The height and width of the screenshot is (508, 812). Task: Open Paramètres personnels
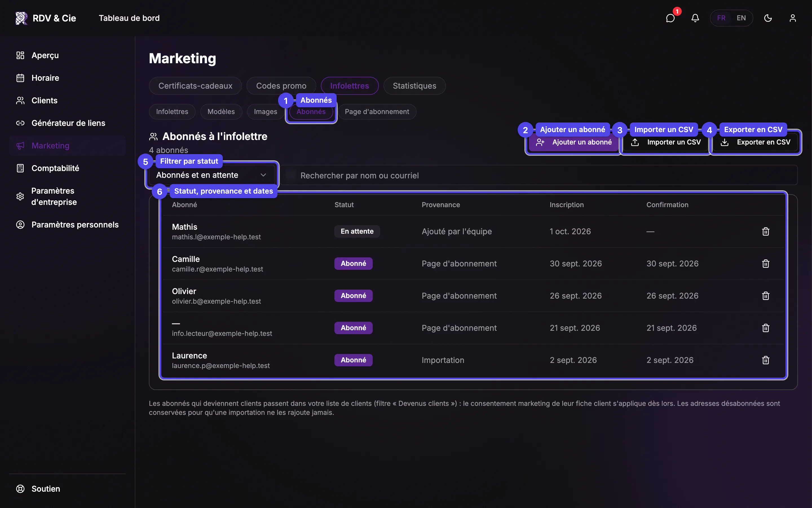pos(67,225)
